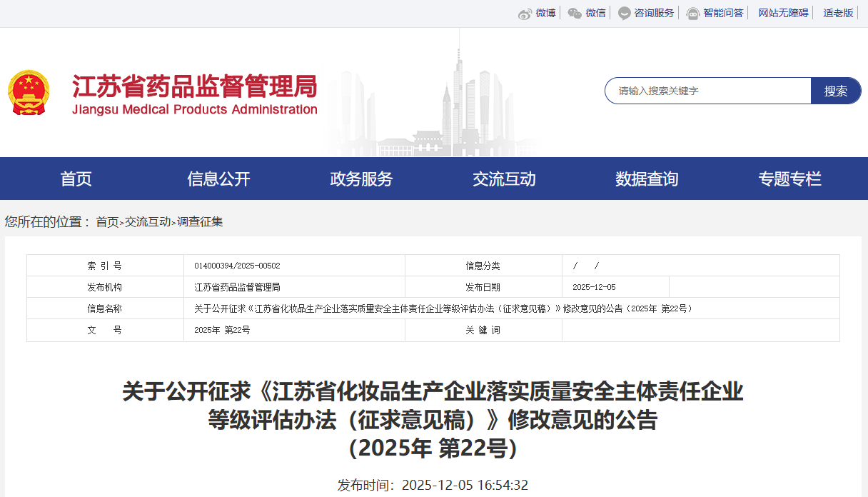The image size is (868, 497).
Task: Open 网站无障碍 accessibility link
Action: pyautogui.click(x=783, y=13)
